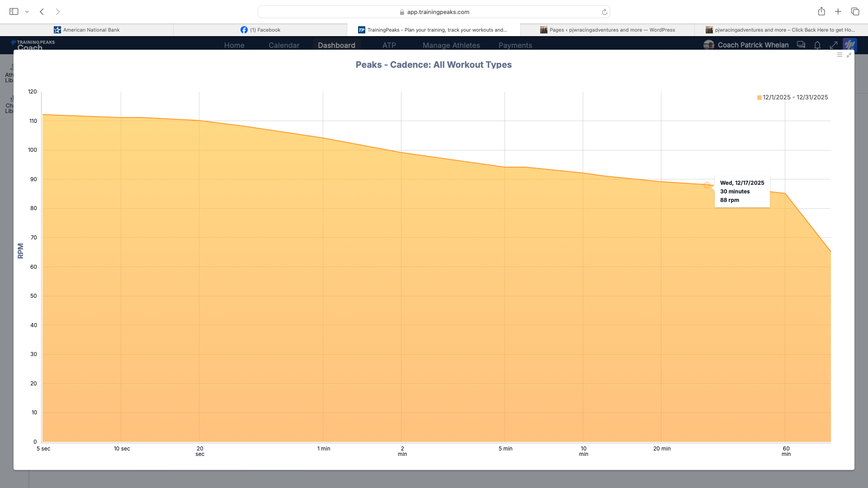Open the chart settings hamburger menu
868x488 pixels.
click(x=840, y=55)
